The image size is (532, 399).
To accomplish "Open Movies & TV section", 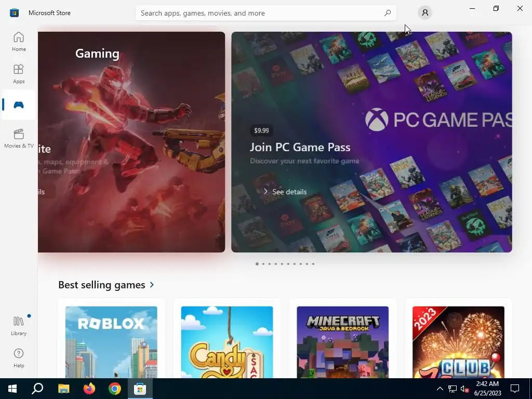I will (19, 138).
